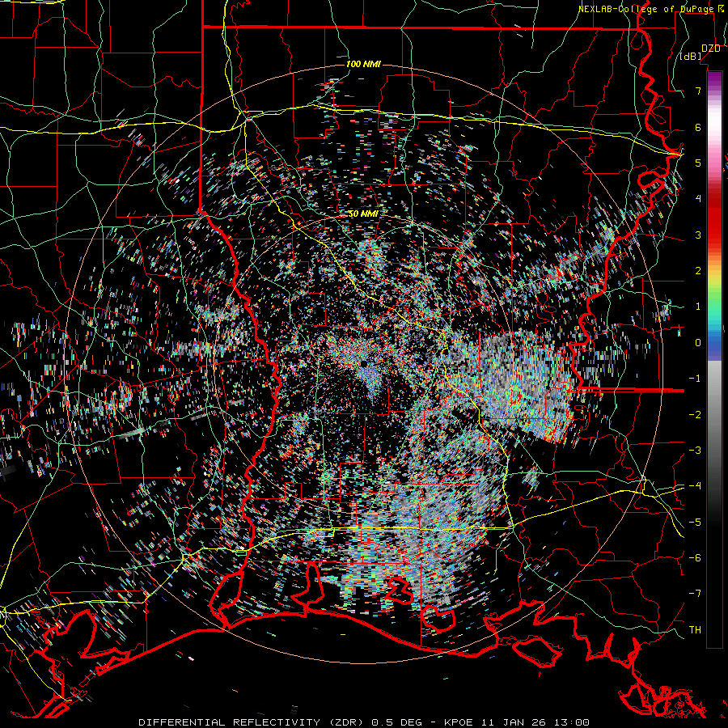The height and width of the screenshot is (728, 728).
Task: Click the '0' value on color scale
Action: 698,343
